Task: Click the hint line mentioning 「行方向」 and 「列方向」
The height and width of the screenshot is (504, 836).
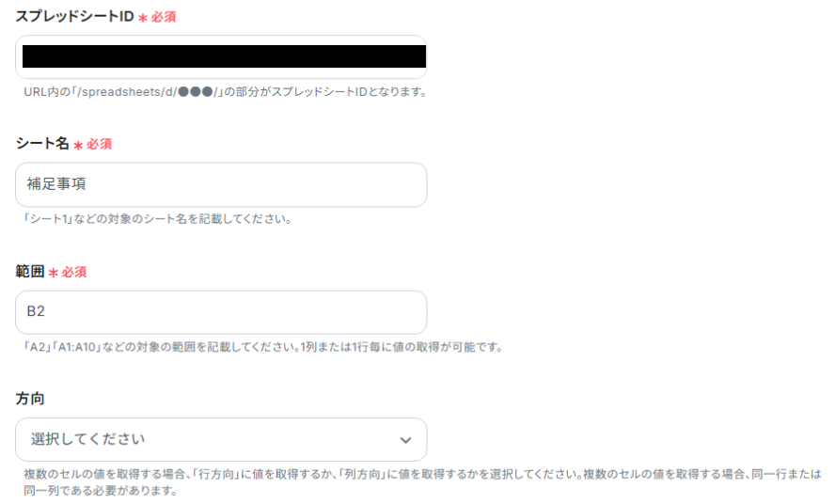Action: point(422,474)
